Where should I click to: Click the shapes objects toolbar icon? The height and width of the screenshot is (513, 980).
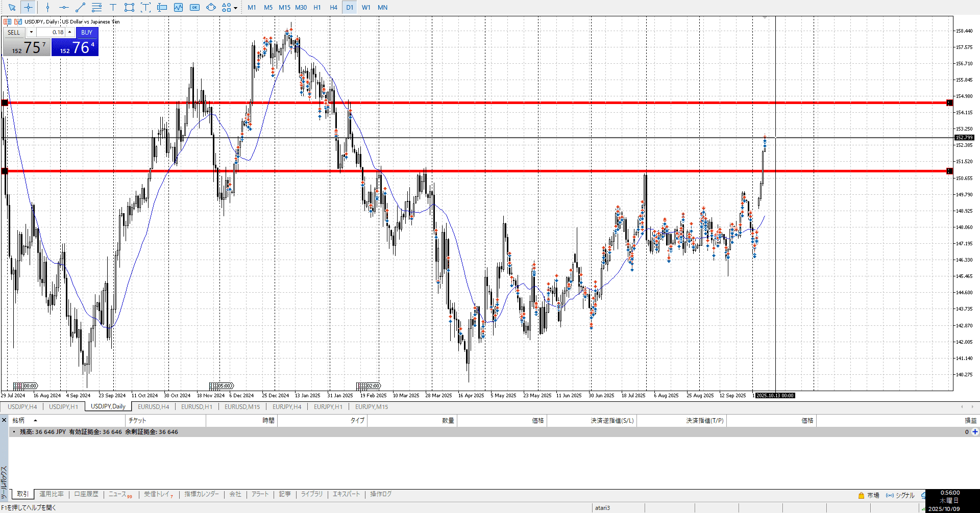[226, 7]
